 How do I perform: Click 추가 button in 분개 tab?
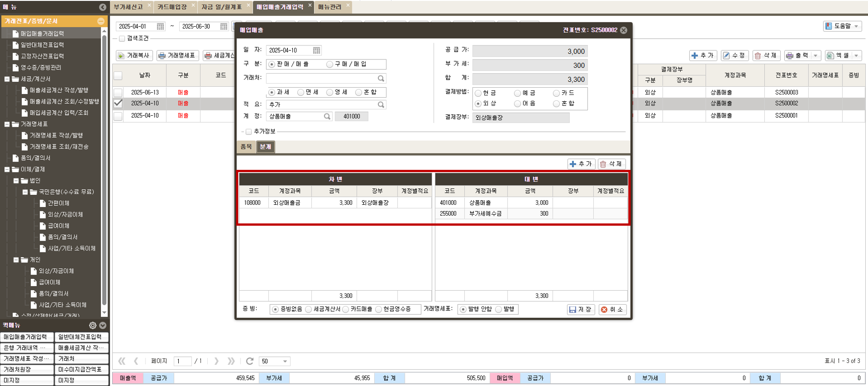[x=582, y=164]
